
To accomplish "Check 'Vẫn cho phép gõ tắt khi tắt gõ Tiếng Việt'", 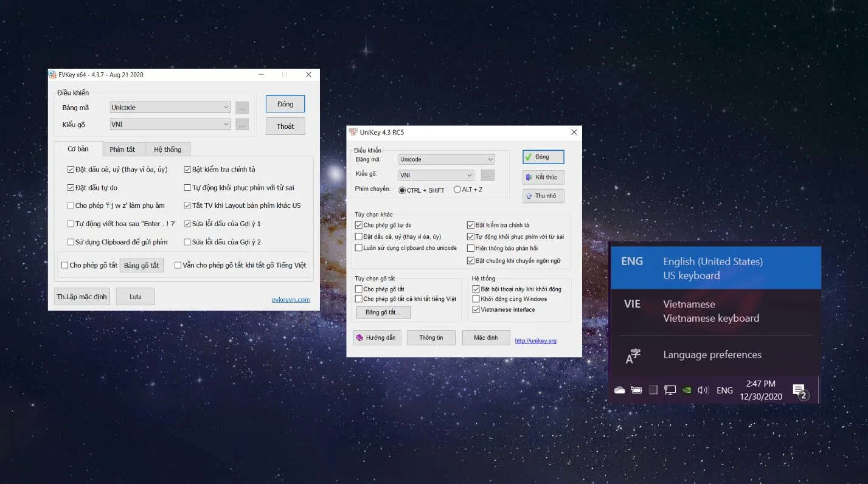I will click(x=178, y=265).
